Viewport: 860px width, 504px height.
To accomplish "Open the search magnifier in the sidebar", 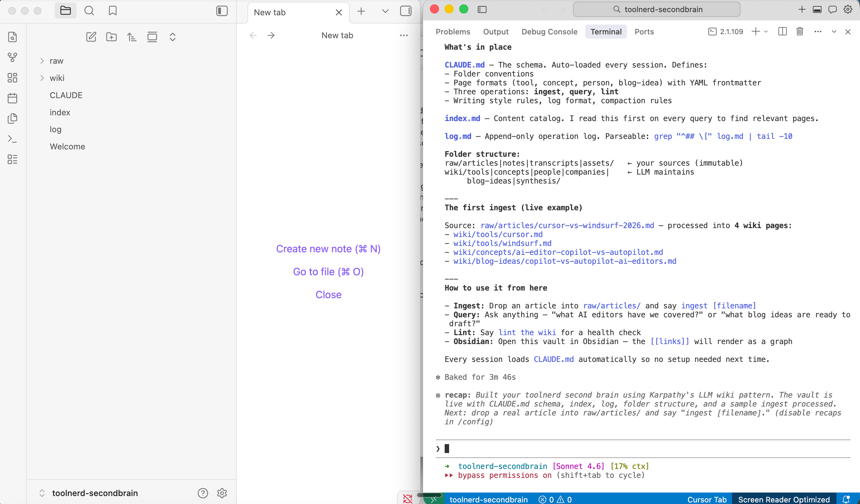I will pyautogui.click(x=89, y=11).
